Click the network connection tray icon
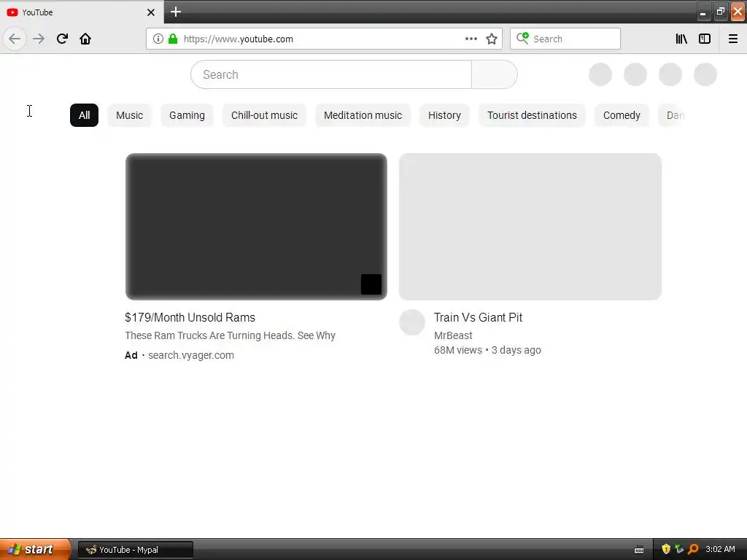This screenshot has height=560, width=747. pos(679,549)
